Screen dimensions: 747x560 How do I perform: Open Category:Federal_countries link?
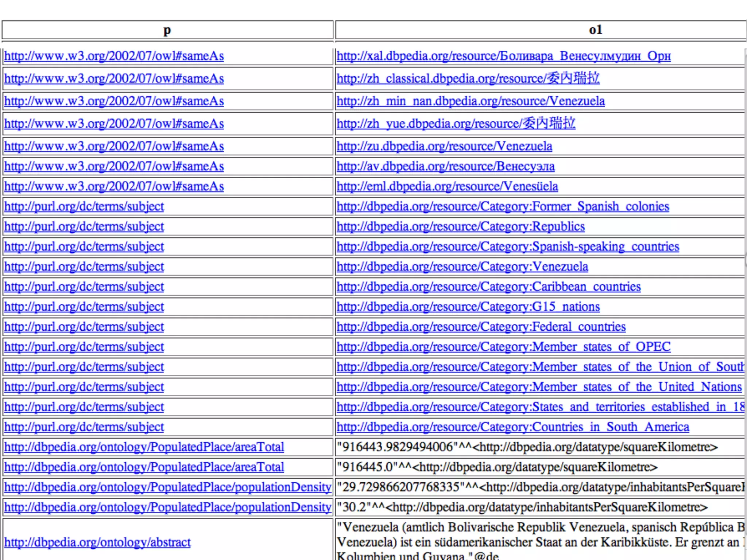click(481, 327)
